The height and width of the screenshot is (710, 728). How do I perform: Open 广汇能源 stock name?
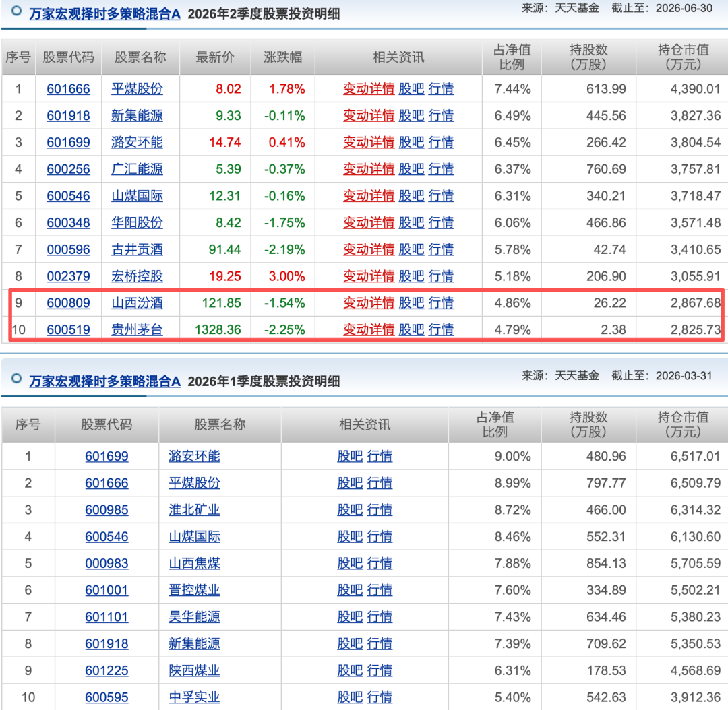(x=137, y=169)
